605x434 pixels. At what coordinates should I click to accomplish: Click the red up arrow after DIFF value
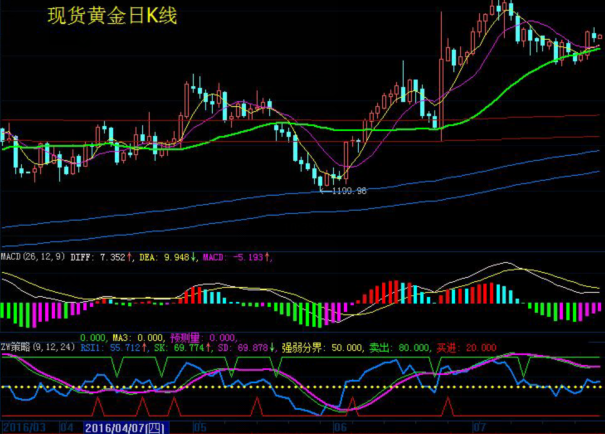(x=129, y=257)
